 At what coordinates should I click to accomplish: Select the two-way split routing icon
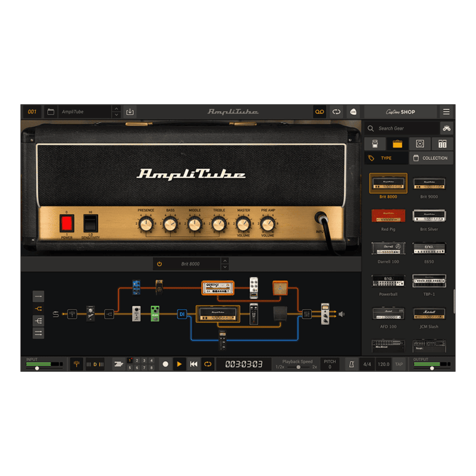click(38, 309)
